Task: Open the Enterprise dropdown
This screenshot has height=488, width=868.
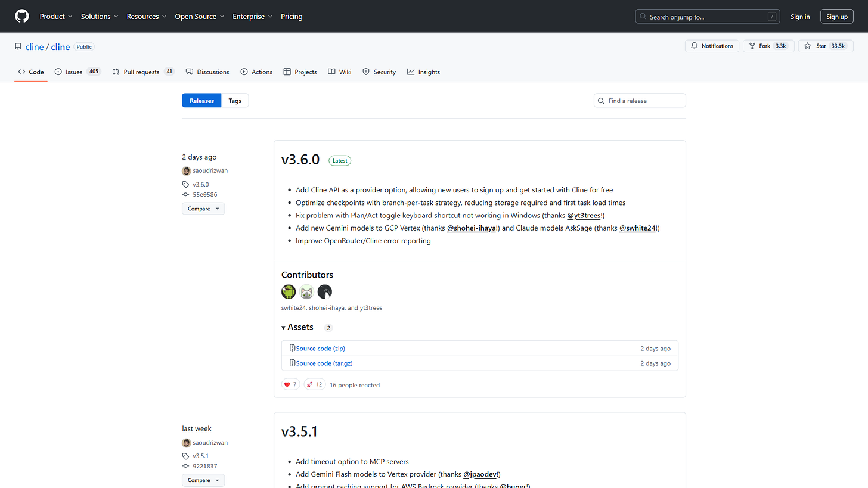Action: [253, 17]
